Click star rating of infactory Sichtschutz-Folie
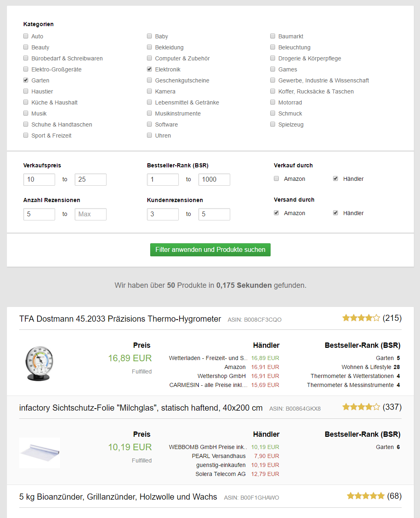The width and height of the screenshot is (420, 518). pos(361,407)
